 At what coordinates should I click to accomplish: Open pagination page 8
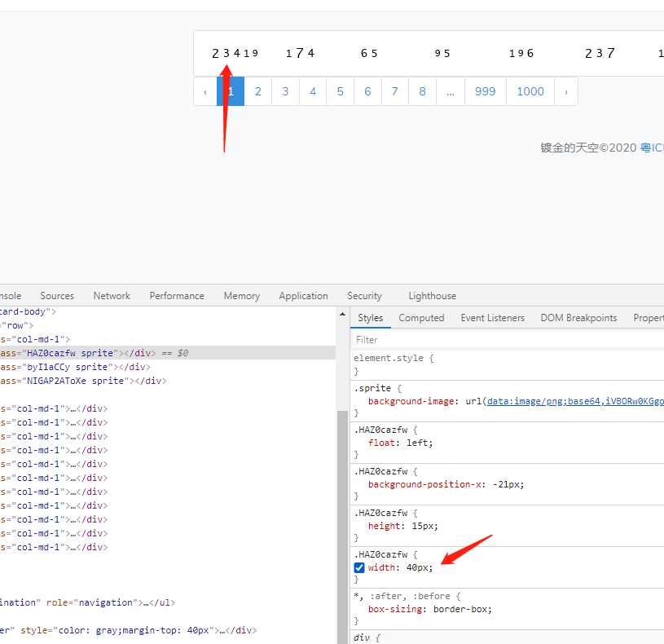[422, 91]
